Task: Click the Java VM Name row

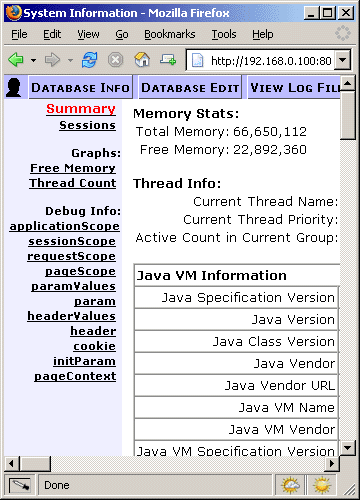Action: pyautogui.click(x=236, y=407)
